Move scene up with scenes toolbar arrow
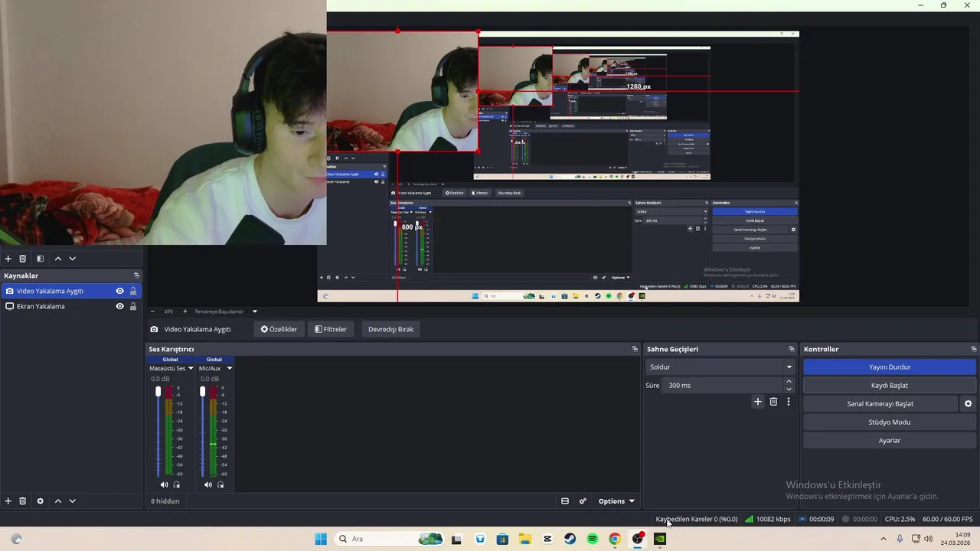The image size is (980, 551). point(57,259)
